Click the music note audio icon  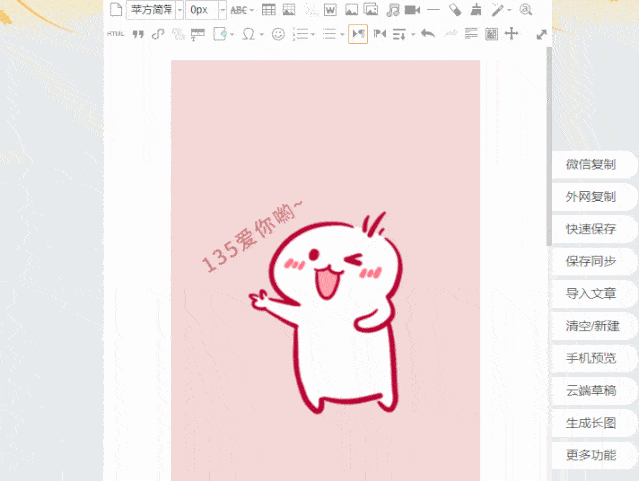pyautogui.click(x=393, y=10)
